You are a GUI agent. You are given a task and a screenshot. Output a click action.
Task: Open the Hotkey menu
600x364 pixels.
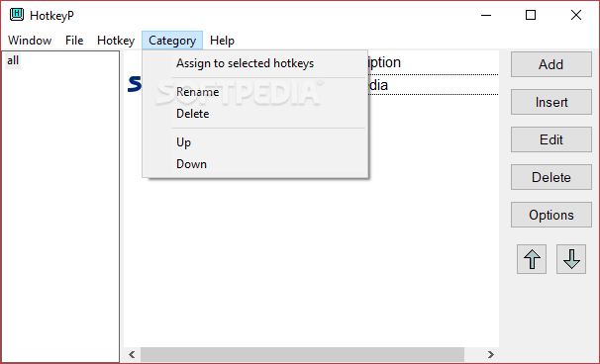click(x=116, y=41)
